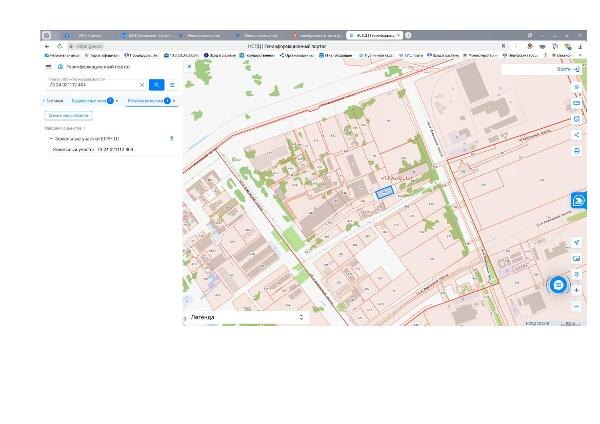Click the topmost right-side map tool icon
The width and height of the screenshot is (600, 424).
577,87
